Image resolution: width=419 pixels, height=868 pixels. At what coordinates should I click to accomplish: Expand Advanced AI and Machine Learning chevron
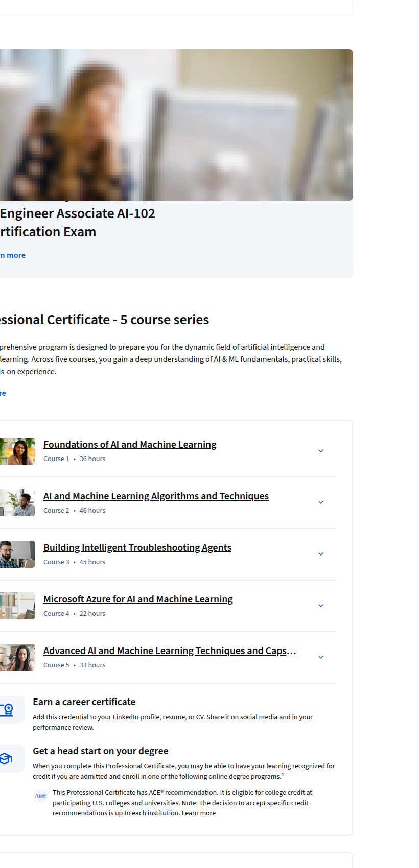(x=321, y=657)
